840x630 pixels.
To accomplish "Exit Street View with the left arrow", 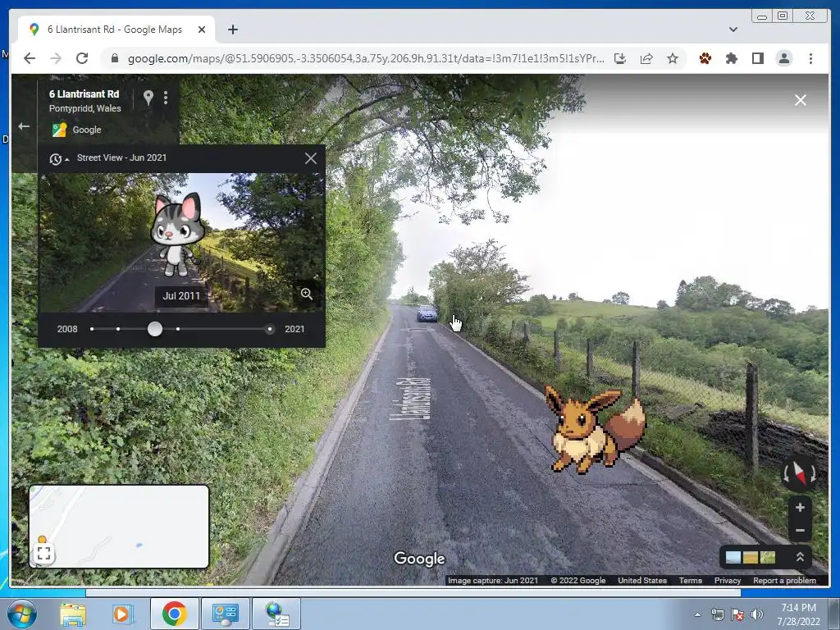I will pos(24,126).
